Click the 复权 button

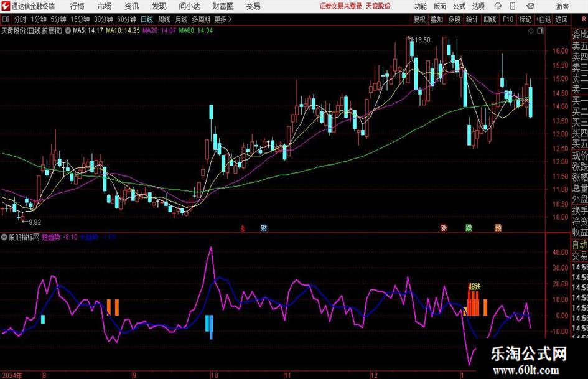coord(419,19)
